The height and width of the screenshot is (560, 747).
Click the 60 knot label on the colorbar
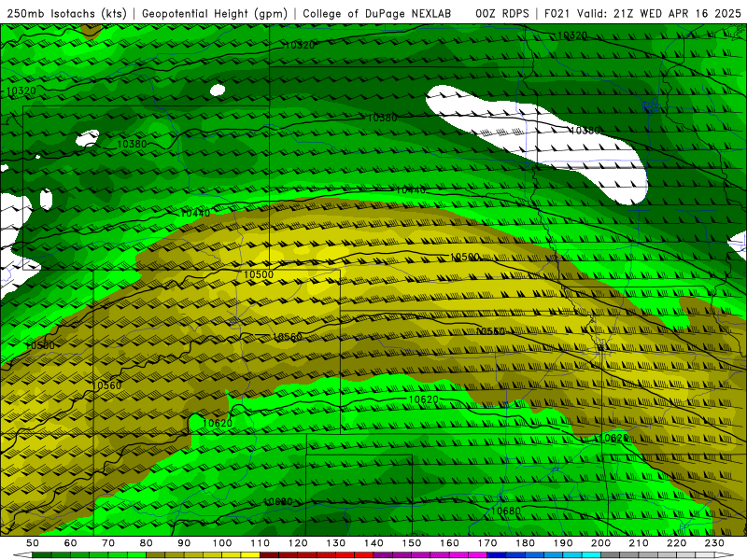pyautogui.click(x=70, y=543)
